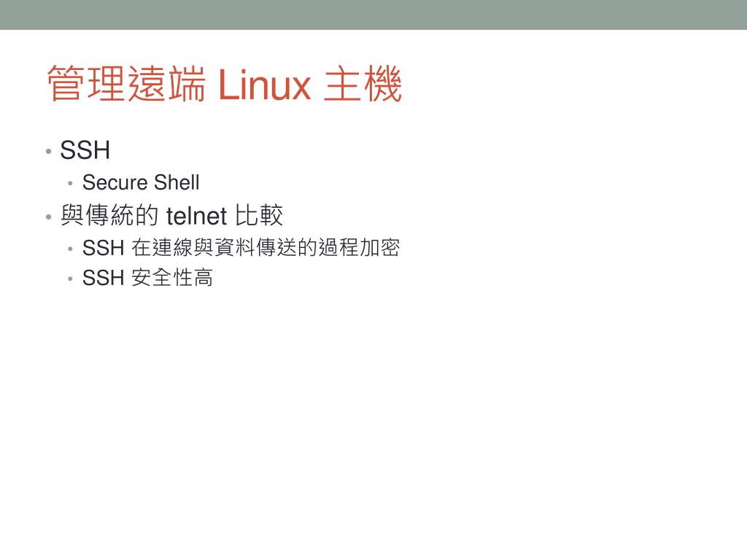The image size is (747, 560).
Task: Select the line 與傳統的 telnet 比較
Action: pos(171,215)
